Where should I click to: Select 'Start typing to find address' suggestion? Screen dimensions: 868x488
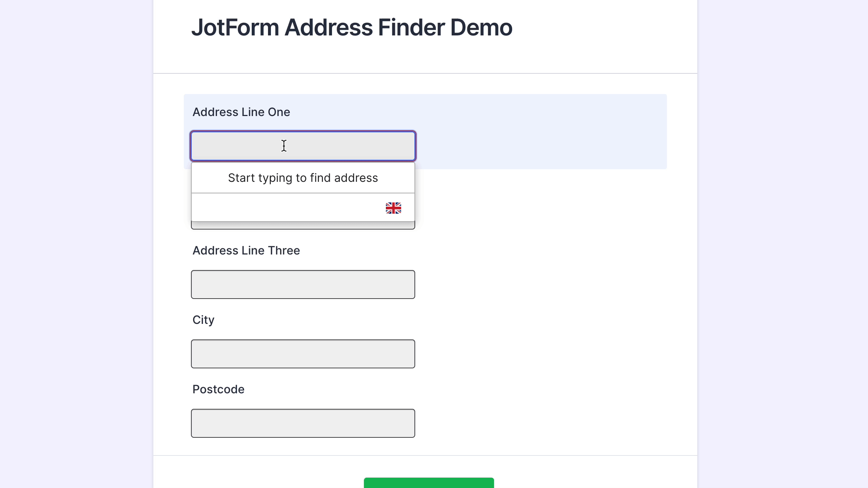[303, 177]
